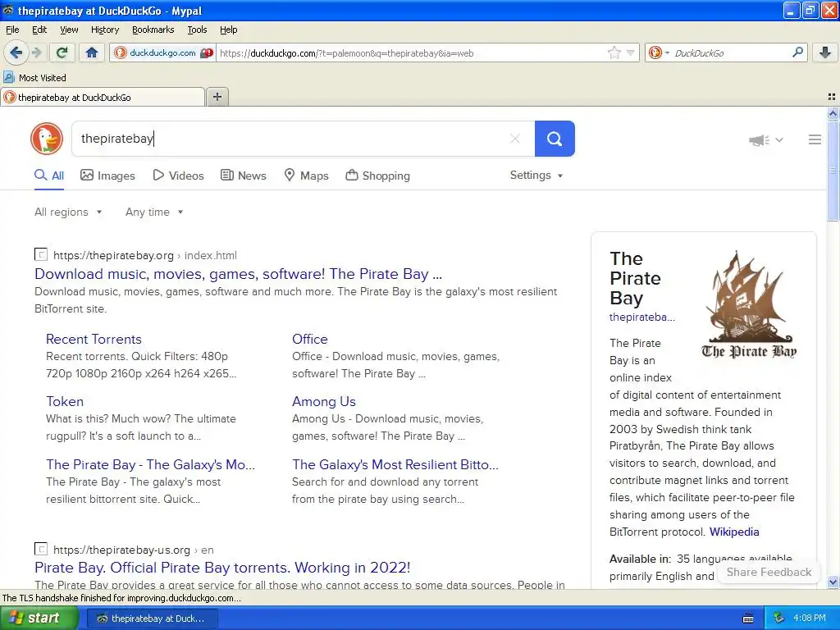Open the Office sitelink

coord(309,339)
